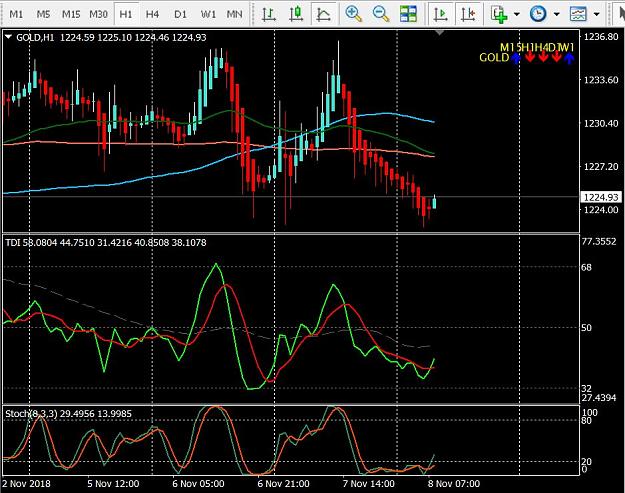Click current price label 1224.93

(601, 197)
